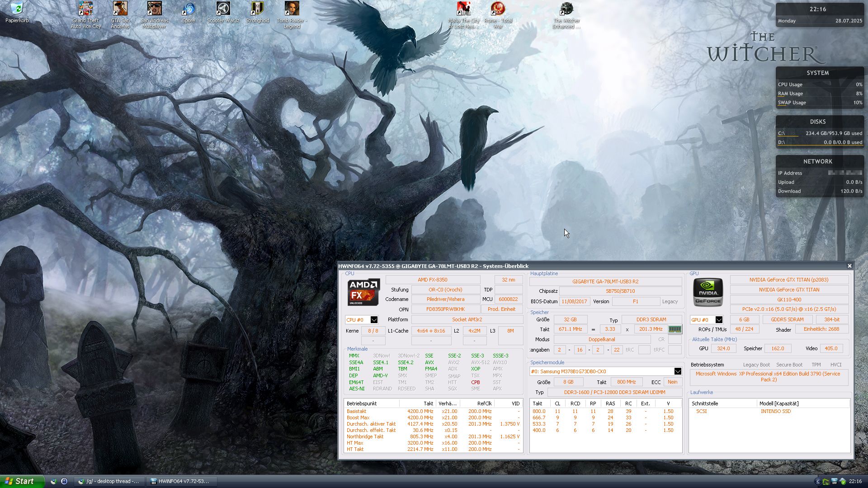Click the Modell [Kapazität] column header
Screen dimensions: 868x488
tap(803, 404)
